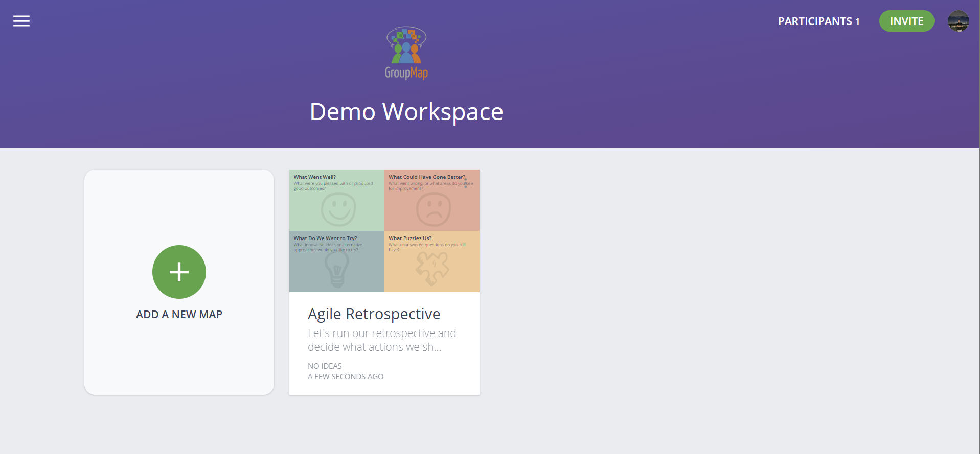The width and height of the screenshot is (980, 454).
Task: Open the hamburger menu
Action: (x=21, y=21)
